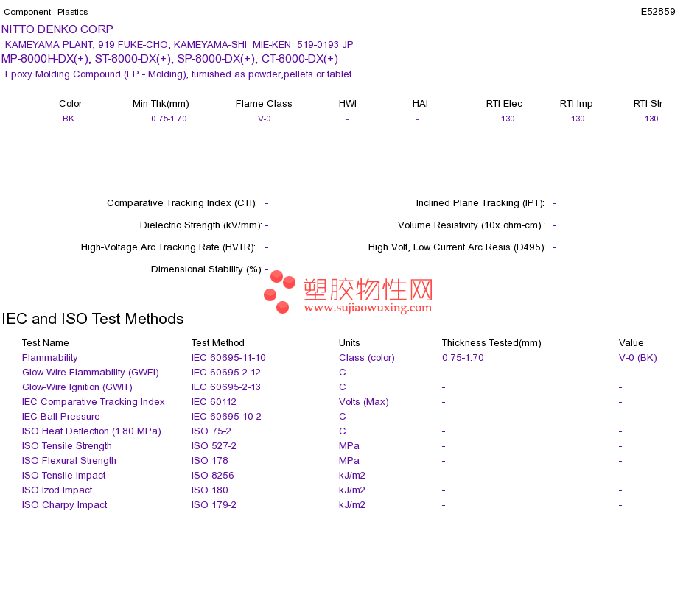Select the ISO 179-2 test method
Screen dimensions: 700x589
point(214,505)
